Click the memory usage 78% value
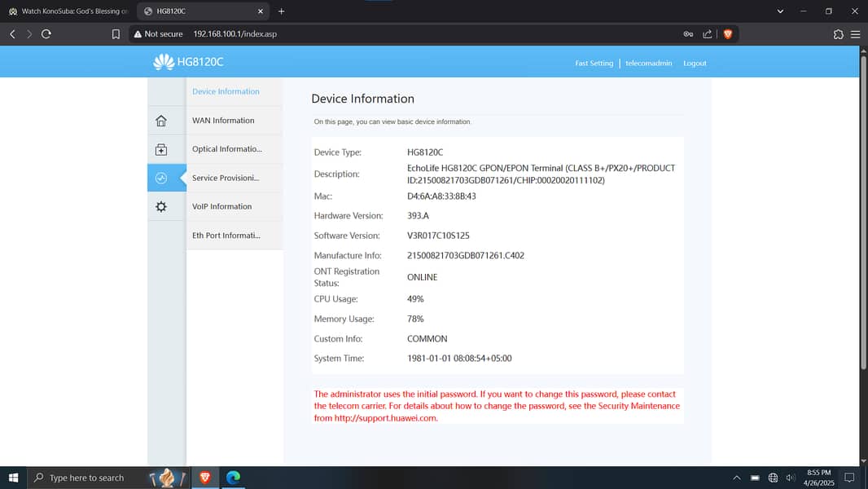 [x=415, y=319]
